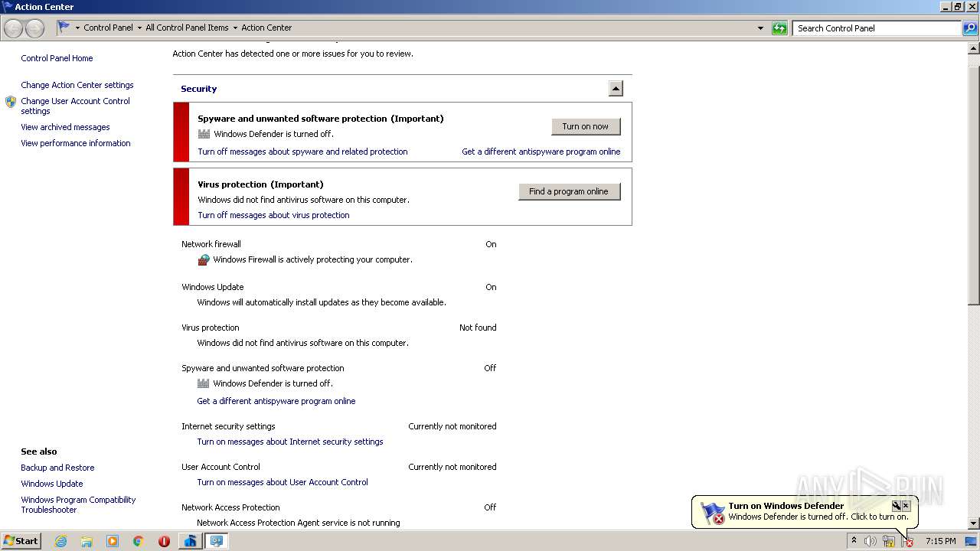View performance information
The image size is (980, 551).
[76, 143]
